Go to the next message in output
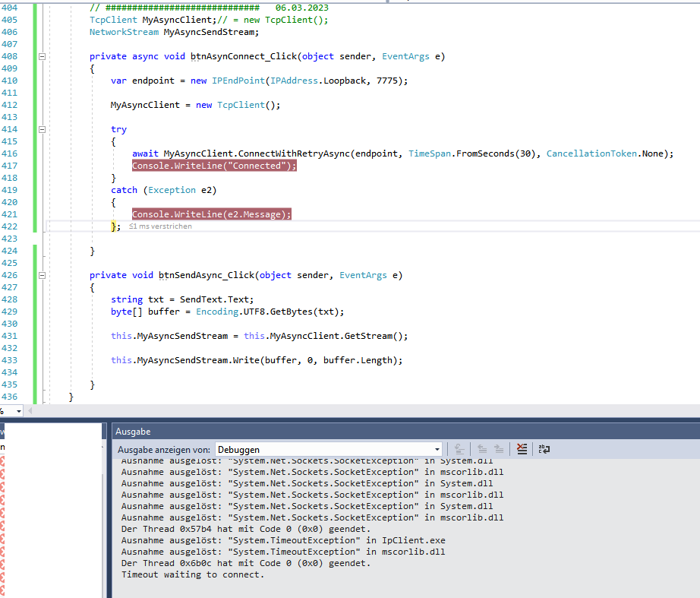This screenshot has height=598, width=700. (499, 449)
